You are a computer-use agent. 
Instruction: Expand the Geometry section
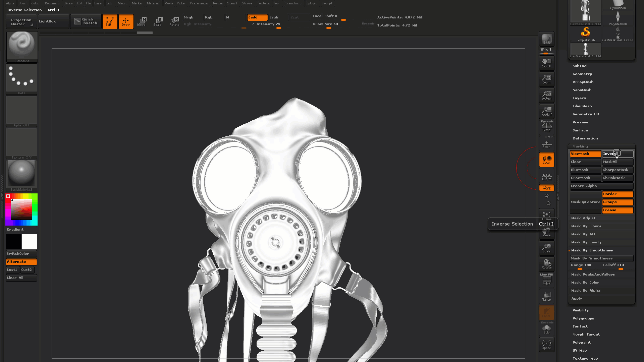pos(582,74)
